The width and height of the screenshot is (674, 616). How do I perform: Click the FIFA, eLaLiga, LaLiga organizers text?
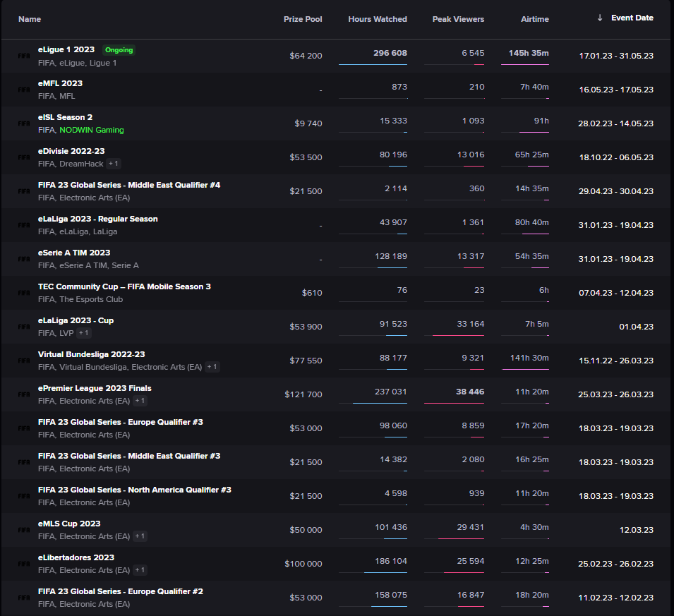(78, 231)
